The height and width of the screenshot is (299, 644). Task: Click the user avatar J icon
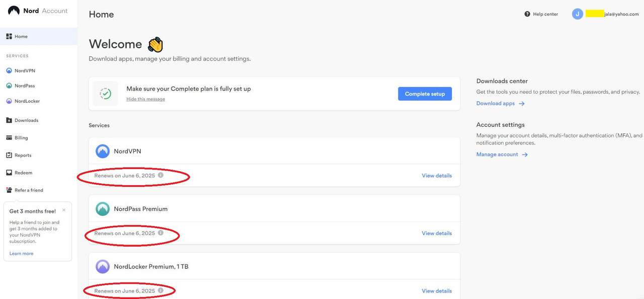click(x=578, y=14)
